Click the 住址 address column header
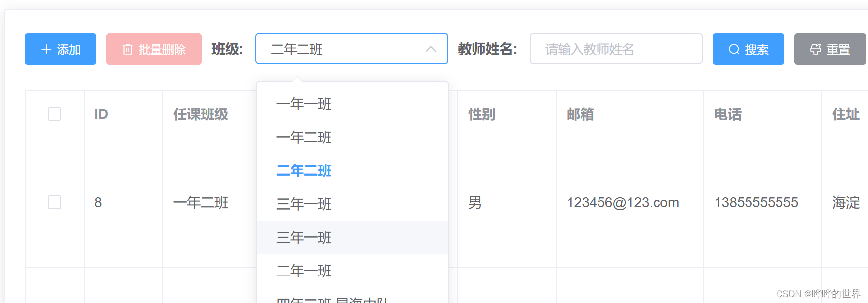 coord(846,114)
